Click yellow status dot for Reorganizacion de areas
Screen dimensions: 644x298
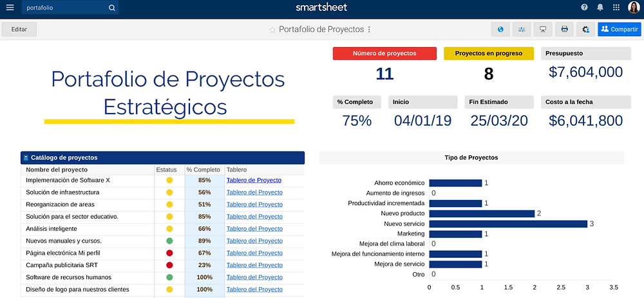[169, 204]
